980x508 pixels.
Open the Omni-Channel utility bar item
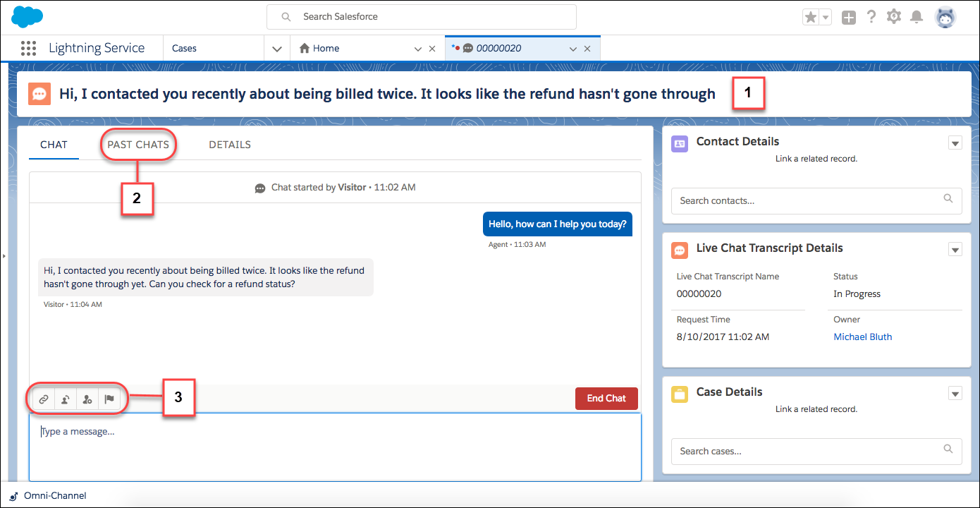(48, 495)
